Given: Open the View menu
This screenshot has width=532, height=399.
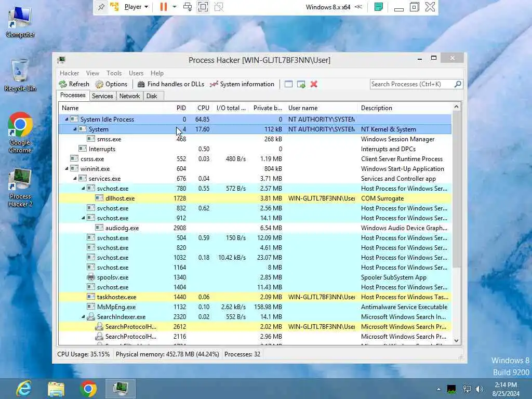Looking at the screenshot, I should [92, 73].
